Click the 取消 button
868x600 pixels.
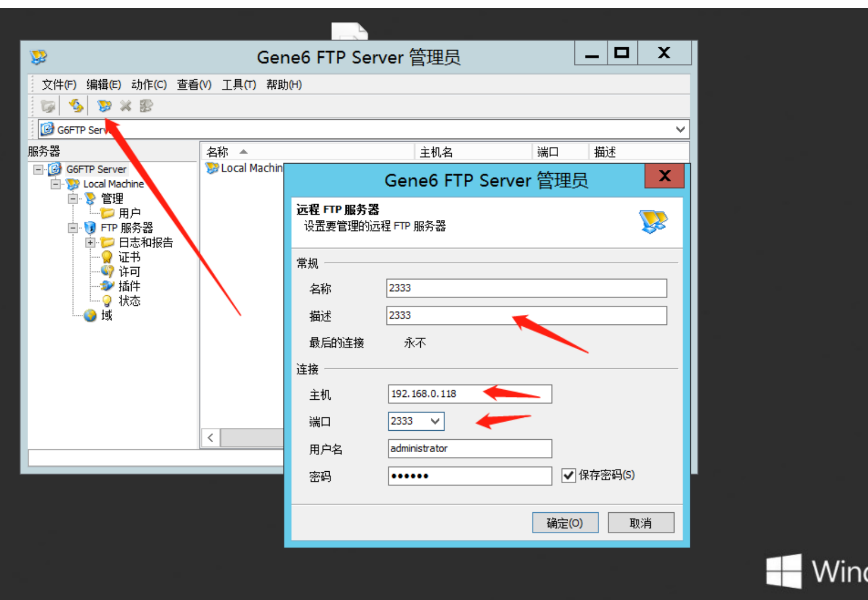click(641, 523)
